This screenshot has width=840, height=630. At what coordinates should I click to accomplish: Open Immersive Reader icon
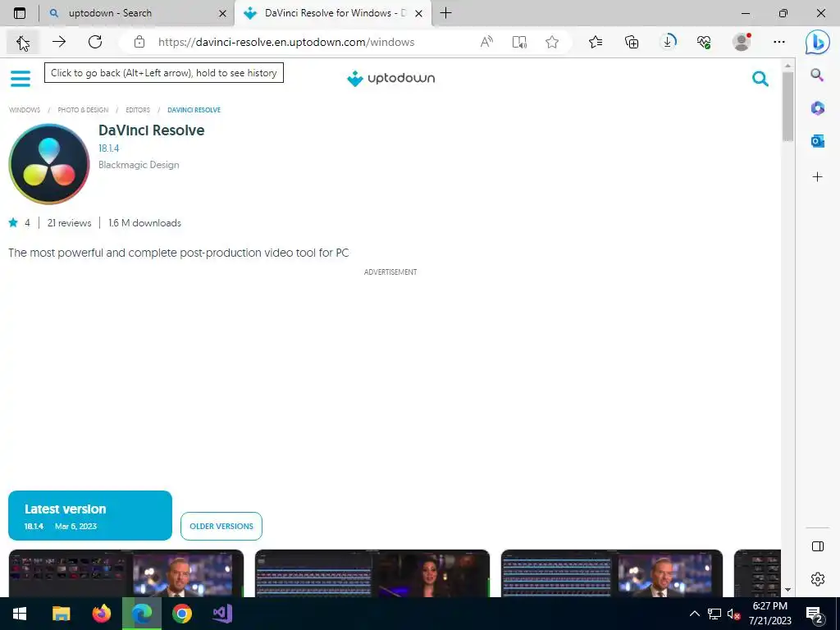click(x=519, y=42)
